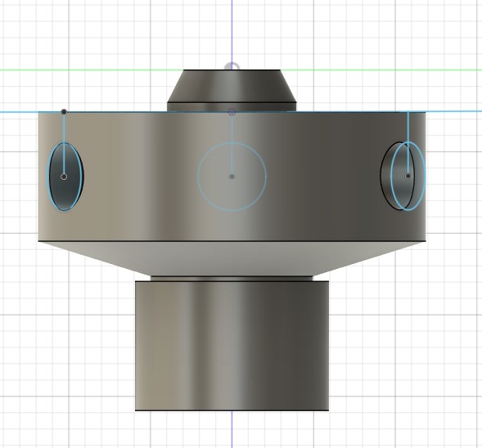Select the center point of the middle sketch circle
The image size is (482, 448).
click(232, 177)
